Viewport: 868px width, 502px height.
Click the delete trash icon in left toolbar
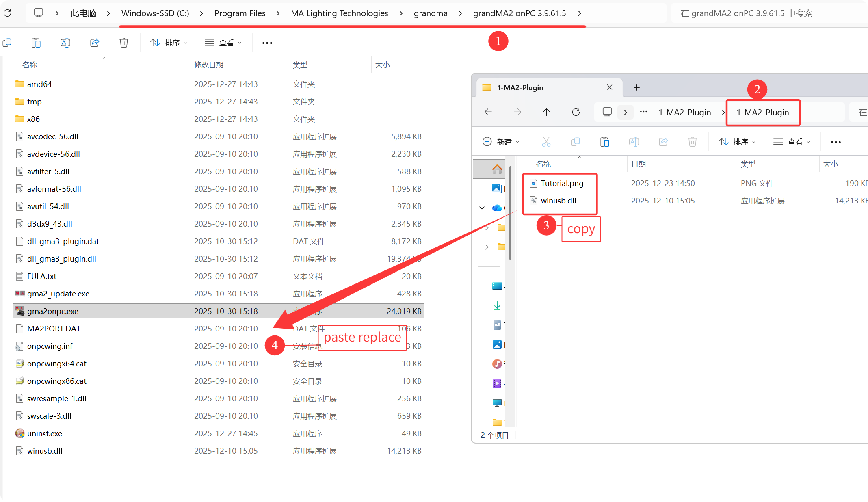click(124, 43)
